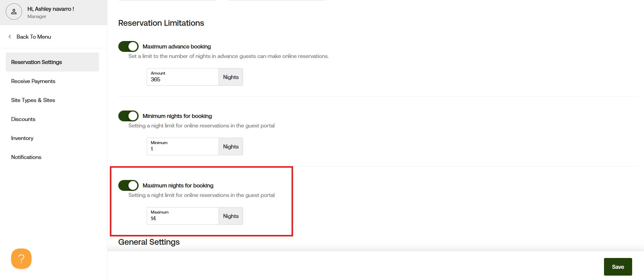Click the Minimum nights input field

tap(183, 146)
